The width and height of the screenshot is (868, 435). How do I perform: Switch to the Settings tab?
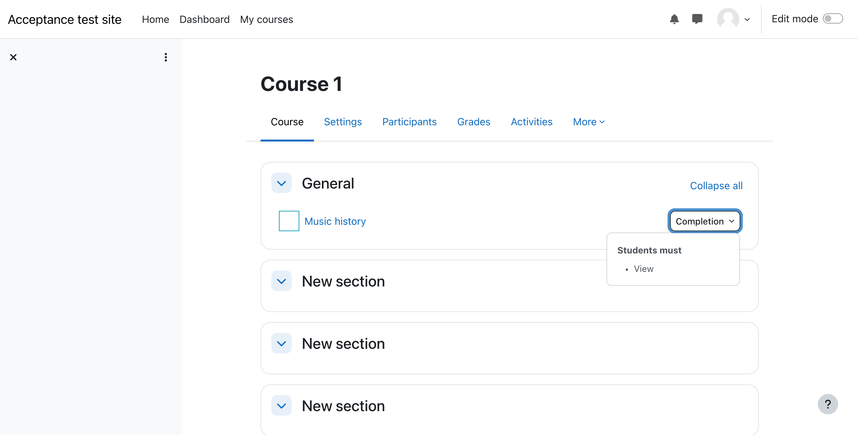343,122
